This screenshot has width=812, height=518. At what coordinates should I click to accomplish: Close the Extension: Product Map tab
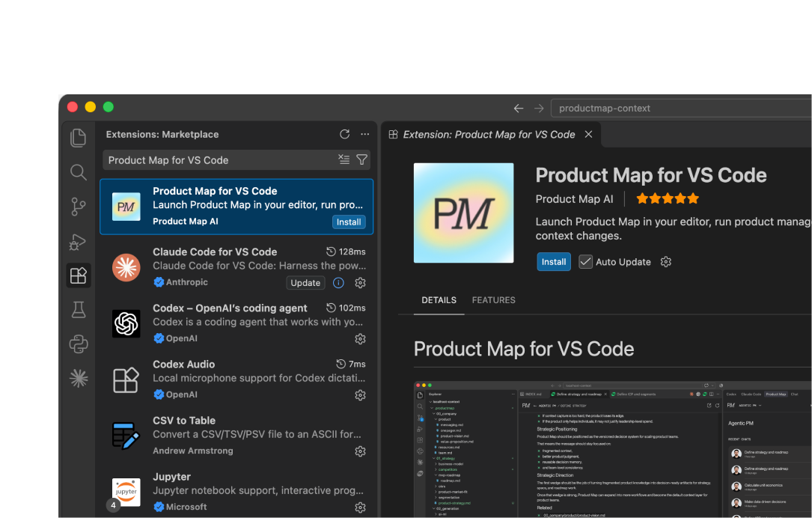tap(588, 134)
